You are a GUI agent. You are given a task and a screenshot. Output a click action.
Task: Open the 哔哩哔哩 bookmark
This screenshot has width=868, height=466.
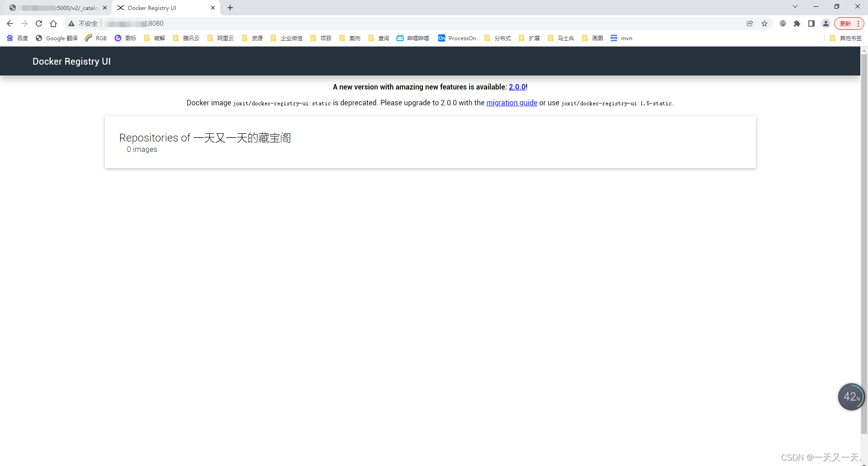click(x=412, y=38)
